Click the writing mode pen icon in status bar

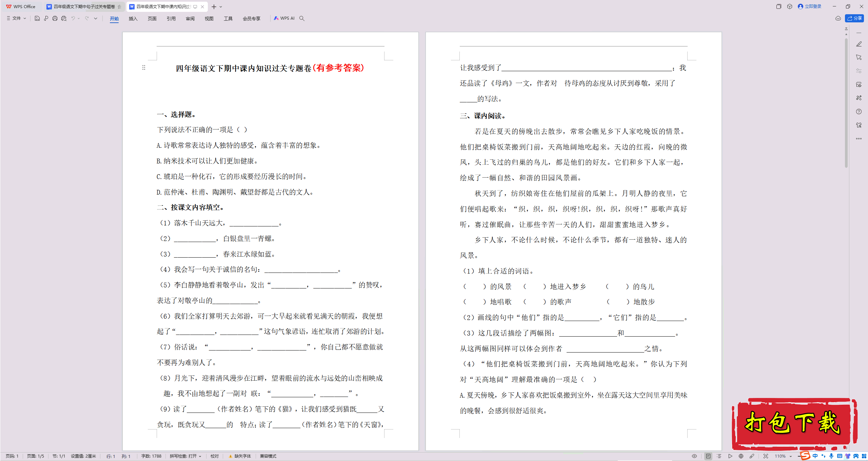coord(752,456)
